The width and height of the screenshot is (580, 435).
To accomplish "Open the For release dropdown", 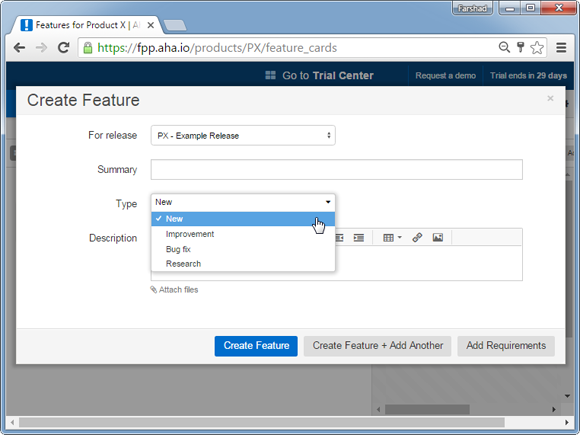I will tap(243, 135).
